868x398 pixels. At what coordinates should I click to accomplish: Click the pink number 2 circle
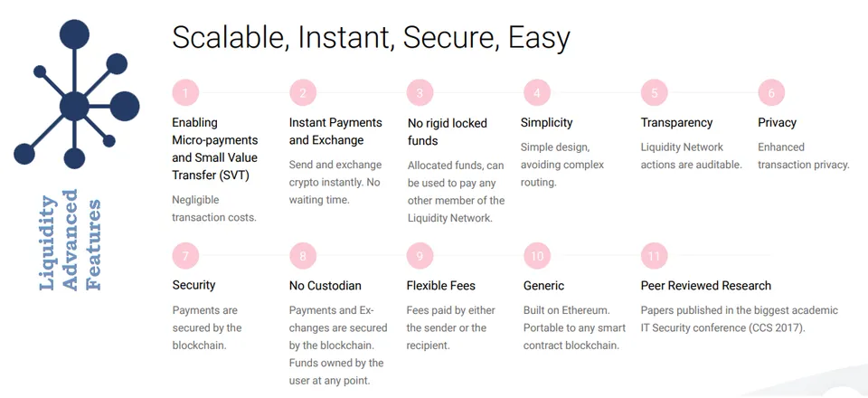(x=303, y=93)
